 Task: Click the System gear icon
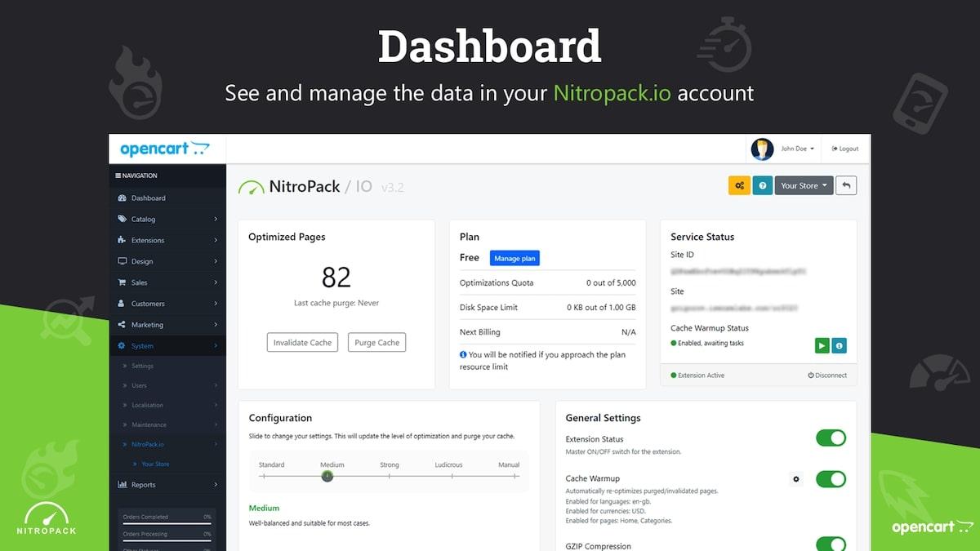pyautogui.click(x=122, y=346)
